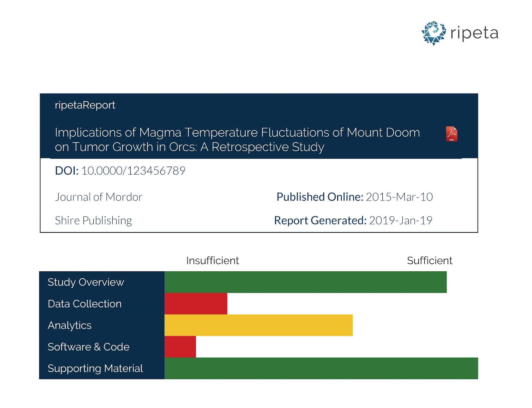Select the Supporting Material row label
The width and height of the screenshot is (532, 408).
[95, 368]
